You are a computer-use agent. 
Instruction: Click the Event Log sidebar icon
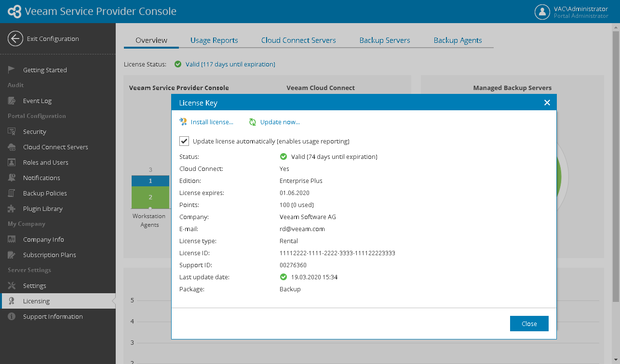tap(12, 101)
